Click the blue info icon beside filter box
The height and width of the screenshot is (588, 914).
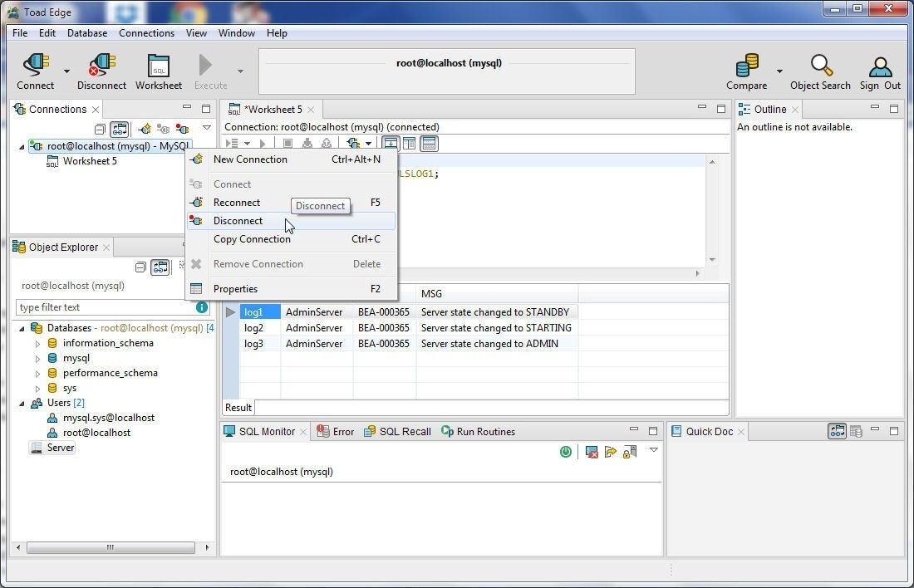coord(202,307)
